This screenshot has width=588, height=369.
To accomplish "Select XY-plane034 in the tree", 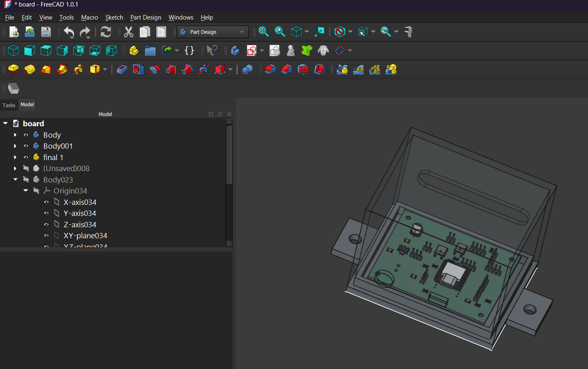I will pos(85,236).
